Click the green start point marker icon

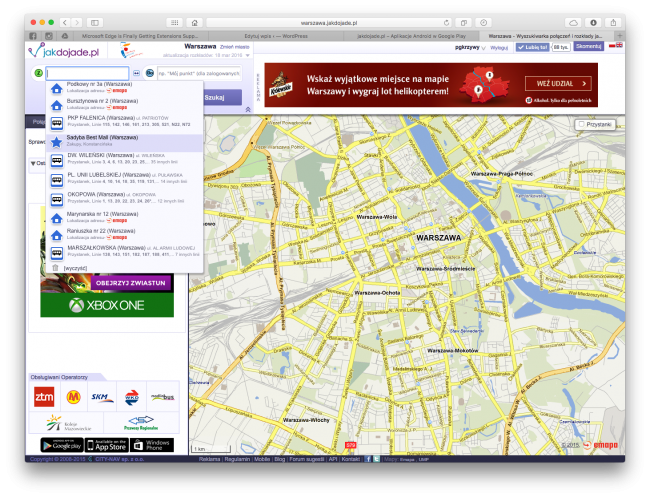(x=39, y=73)
